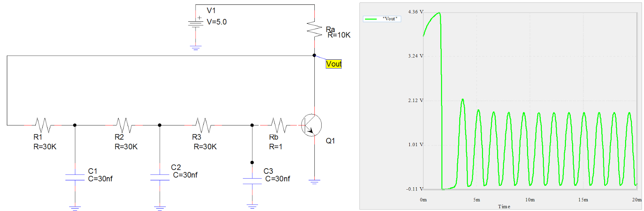Select resistor R1 symbol
Screen dimensions: 644x211
[x=43, y=125]
